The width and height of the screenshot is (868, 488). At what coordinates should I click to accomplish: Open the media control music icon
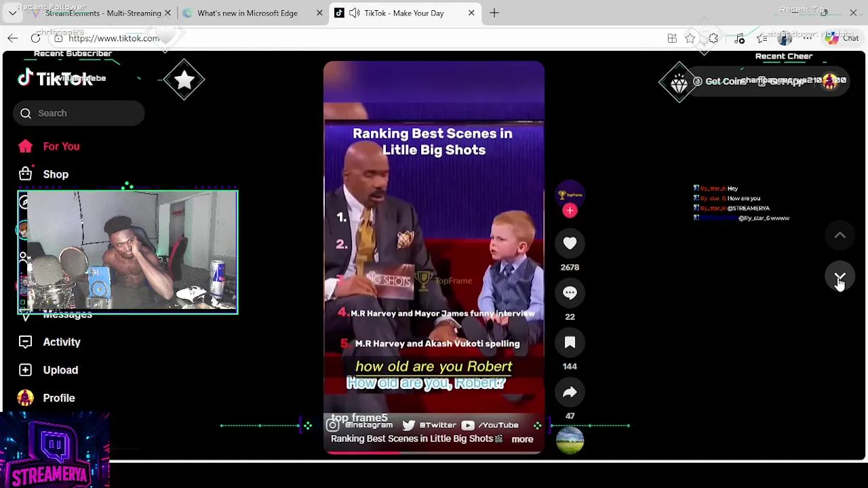tap(739, 38)
